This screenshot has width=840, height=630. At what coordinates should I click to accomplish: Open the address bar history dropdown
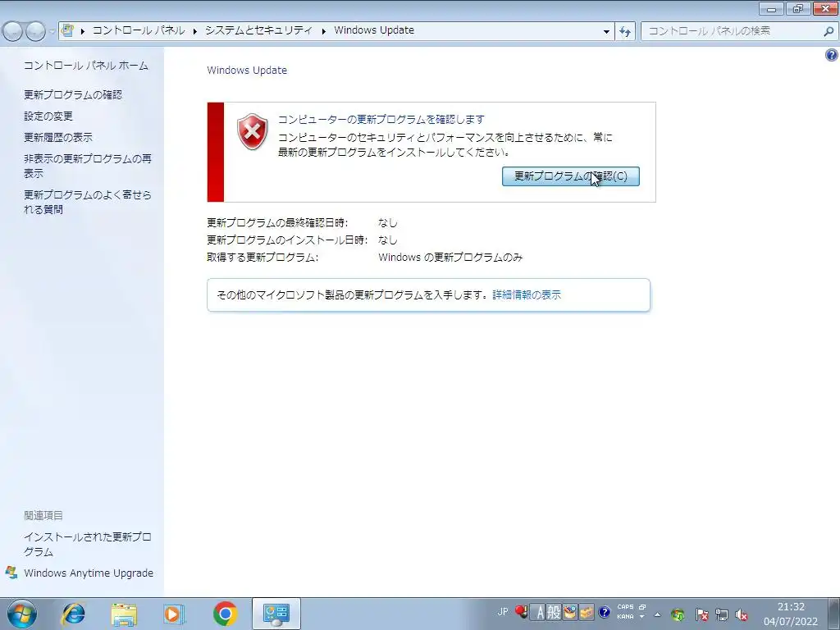point(606,32)
